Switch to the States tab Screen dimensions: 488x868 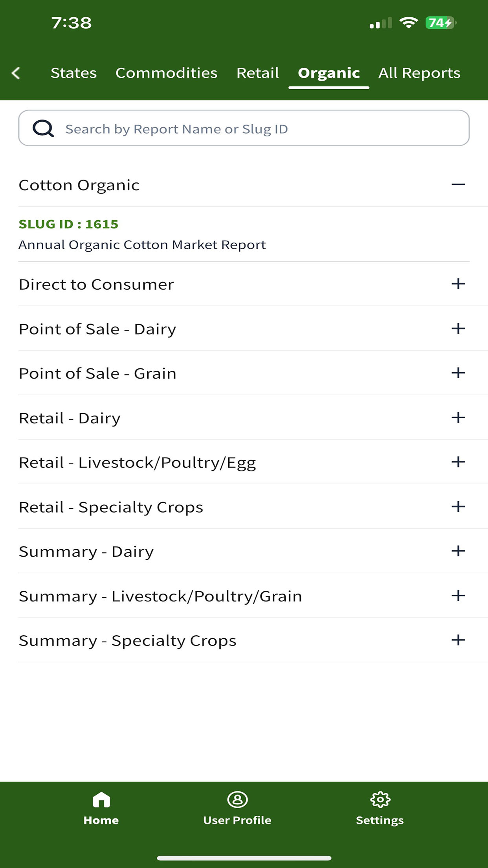click(73, 73)
